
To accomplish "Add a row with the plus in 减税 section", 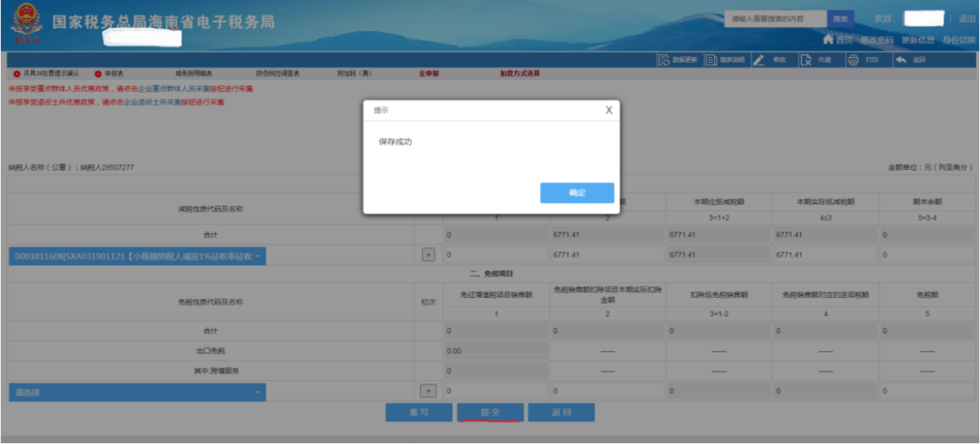I will click(428, 255).
